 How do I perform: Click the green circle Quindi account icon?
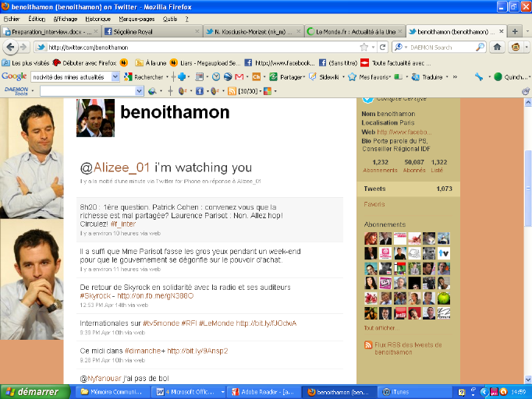click(498, 77)
